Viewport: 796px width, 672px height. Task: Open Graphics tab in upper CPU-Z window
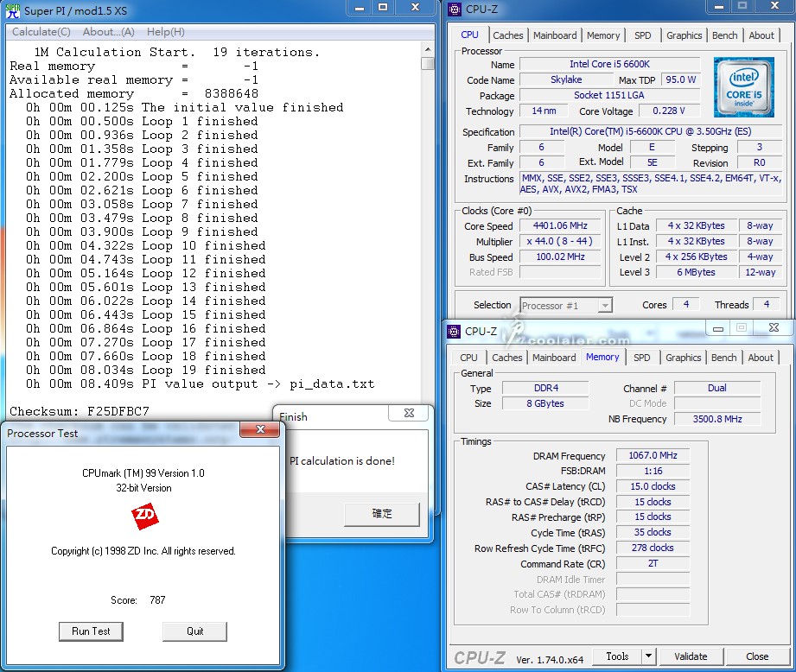[x=684, y=35]
